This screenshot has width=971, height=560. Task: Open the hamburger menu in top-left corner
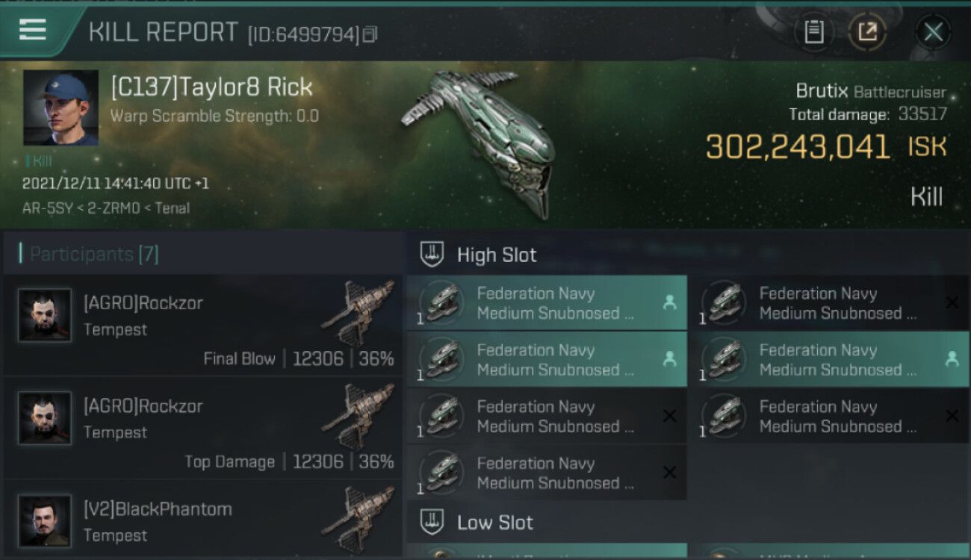point(33,31)
